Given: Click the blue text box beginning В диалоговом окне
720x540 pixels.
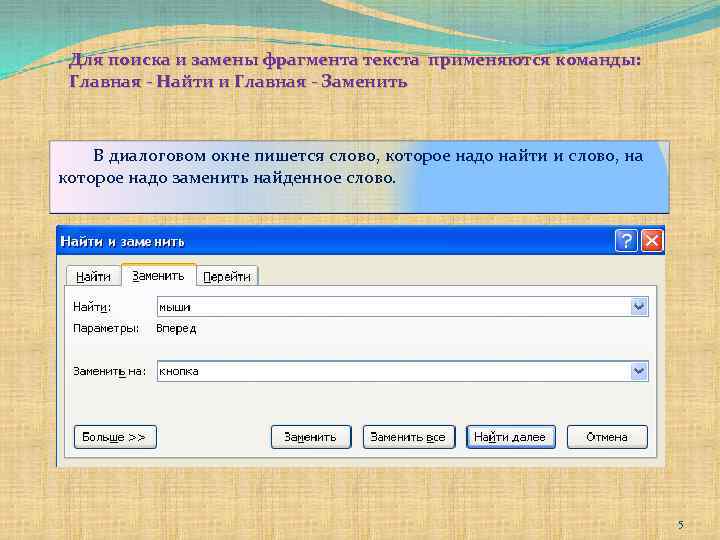Looking at the screenshot, I should [359, 177].
